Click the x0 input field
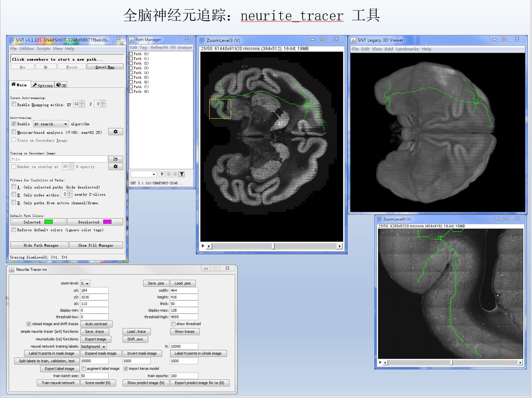The width and height of the screenshot is (532, 398). (94, 291)
